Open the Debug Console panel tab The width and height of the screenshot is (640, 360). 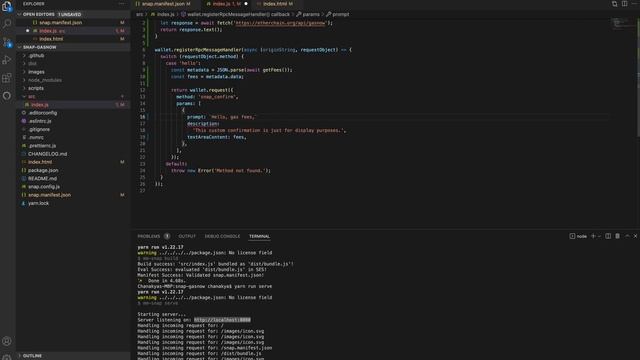coord(222,236)
